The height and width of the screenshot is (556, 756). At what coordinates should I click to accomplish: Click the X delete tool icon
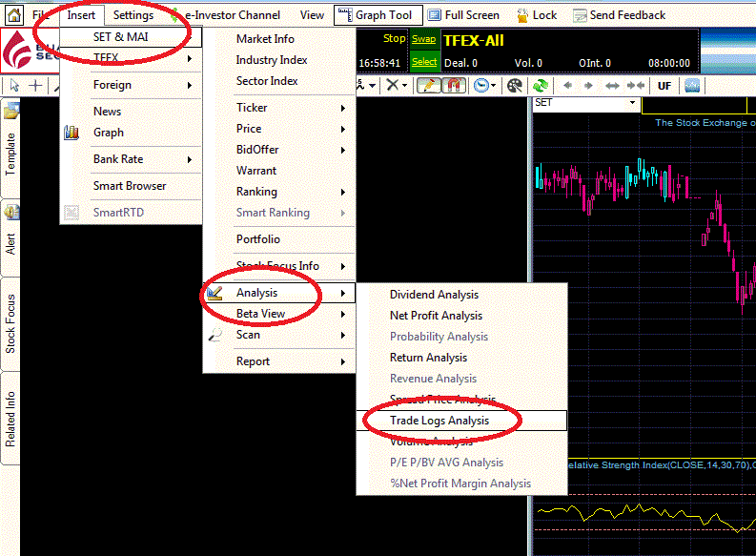[x=393, y=85]
